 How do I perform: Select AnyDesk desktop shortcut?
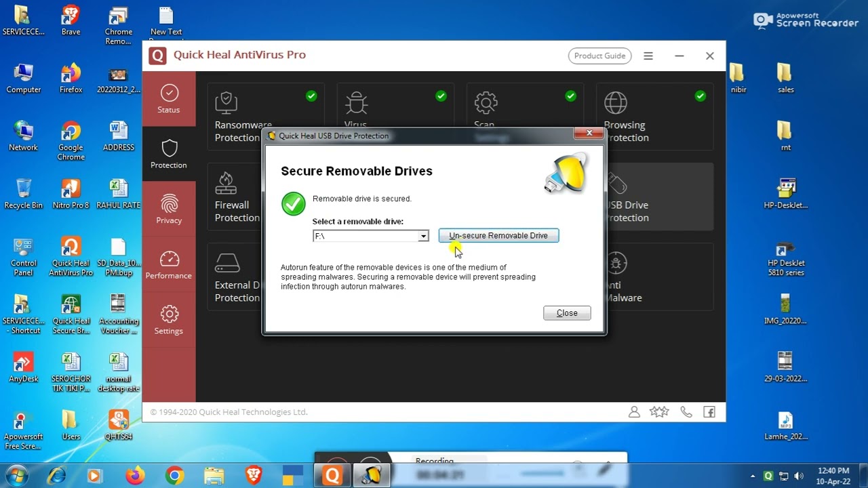click(23, 367)
